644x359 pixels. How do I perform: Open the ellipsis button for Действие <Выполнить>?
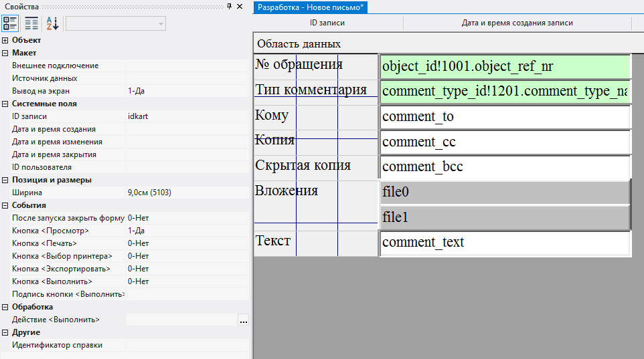click(x=243, y=320)
